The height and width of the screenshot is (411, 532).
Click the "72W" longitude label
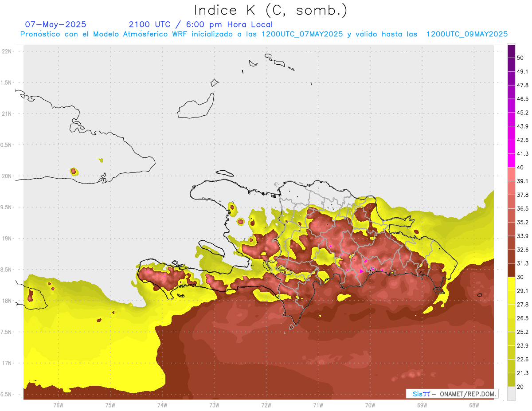pyautogui.click(x=266, y=405)
